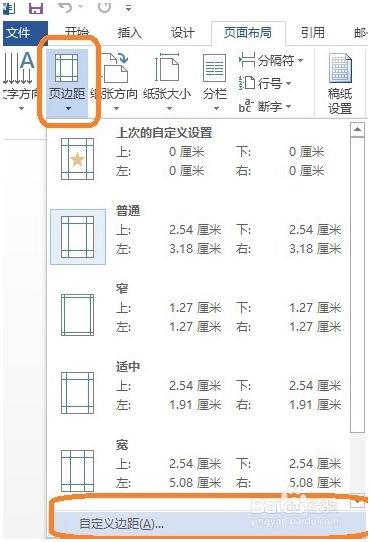Viewport: 371px width, 542px height.
Task: Click the 行号 line number icon
Action: (x=247, y=83)
